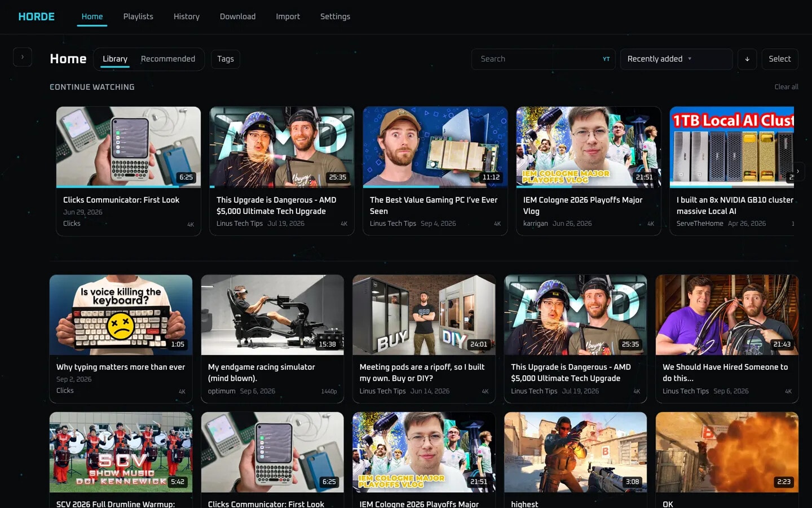812x508 pixels.
Task: Open the SCV Drumline Warmup thumbnail
Action: click(121, 452)
